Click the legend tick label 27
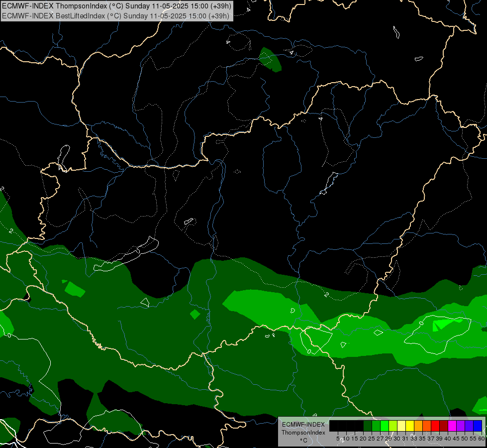The image size is (487, 448). (380, 439)
